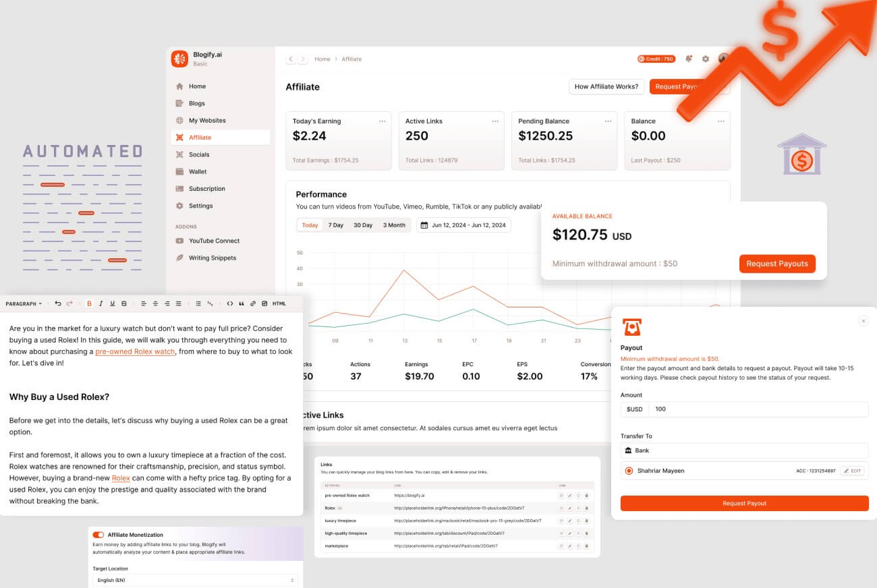Edit the luxury timepiece link row
877x588 pixels.
click(570, 521)
